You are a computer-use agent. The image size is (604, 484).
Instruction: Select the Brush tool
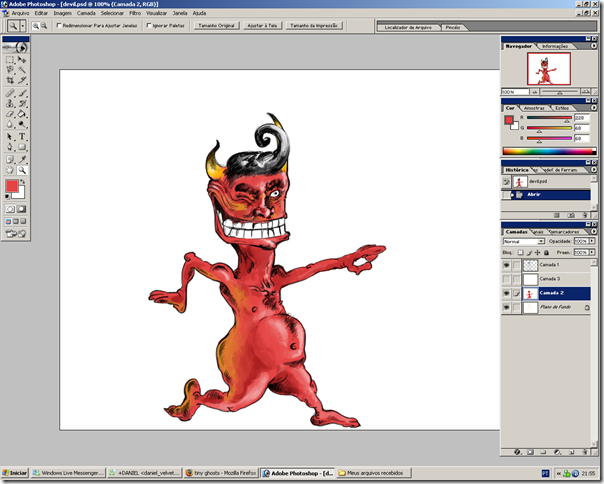point(22,93)
